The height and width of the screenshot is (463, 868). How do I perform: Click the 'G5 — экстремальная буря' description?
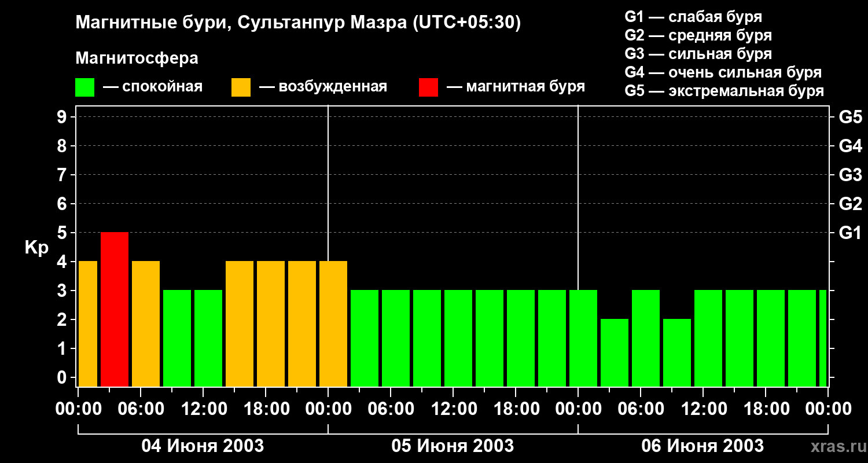724,91
